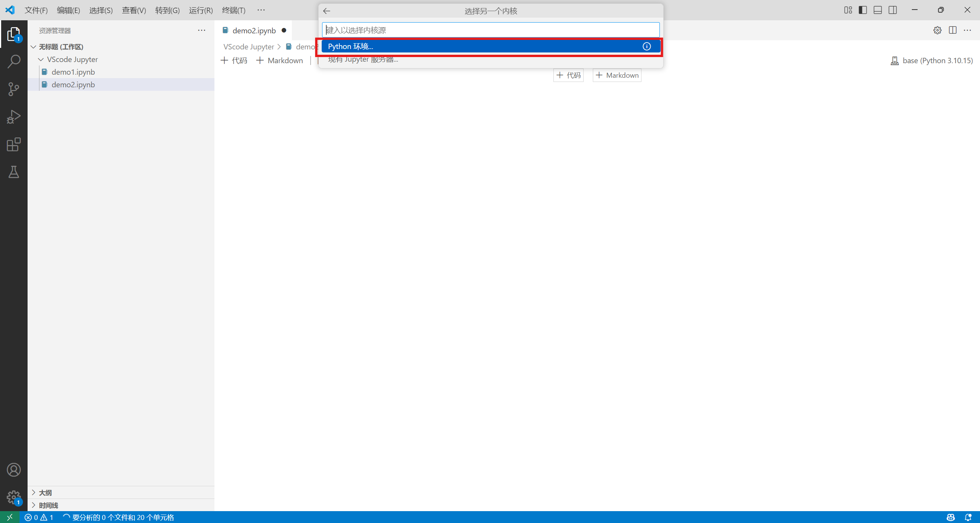This screenshot has height=523, width=980.
Task: Go back in kernel picker dialog
Action: pos(327,11)
